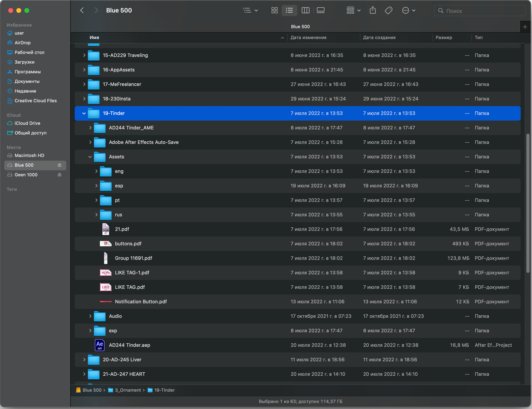Eject the Blue 500 drive
The width and height of the screenshot is (532, 409).
tap(59, 165)
